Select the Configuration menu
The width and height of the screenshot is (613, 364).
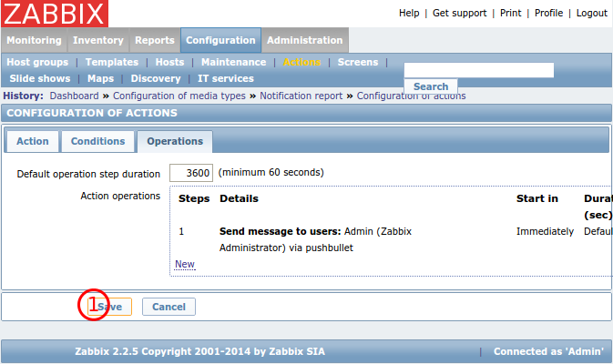(x=220, y=40)
